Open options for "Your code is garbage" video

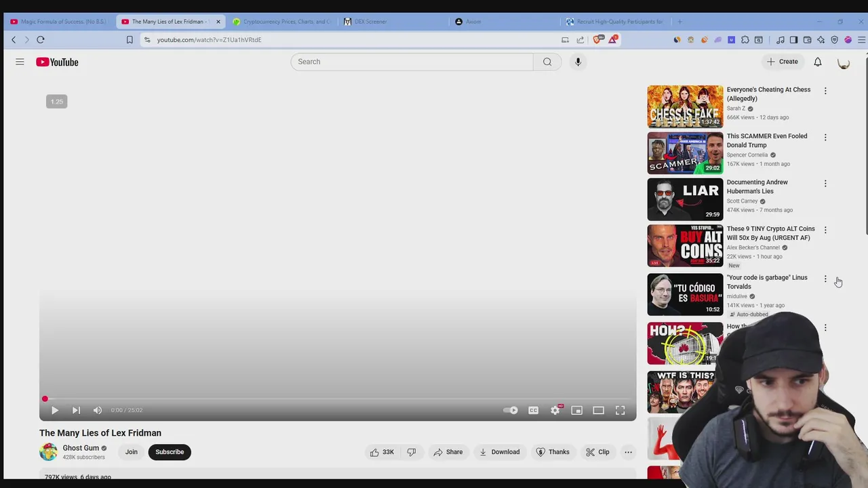pyautogui.click(x=825, y=279)
